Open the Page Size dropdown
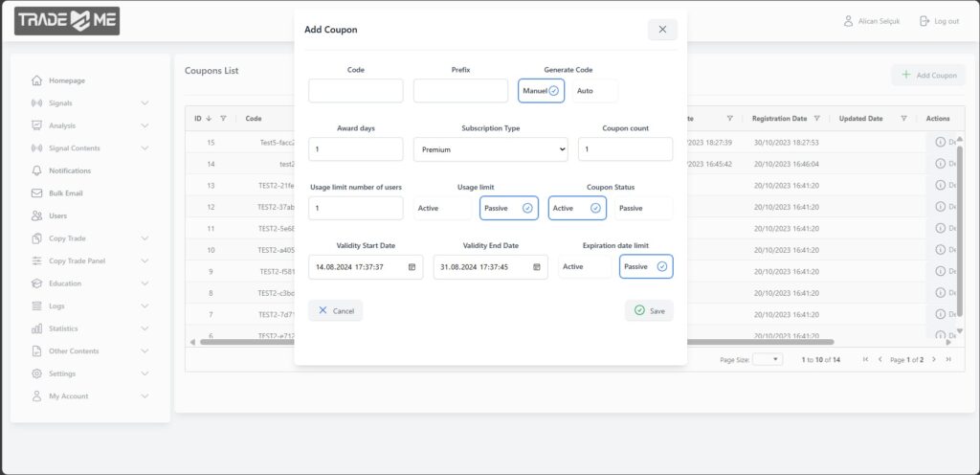 point(767,359)
